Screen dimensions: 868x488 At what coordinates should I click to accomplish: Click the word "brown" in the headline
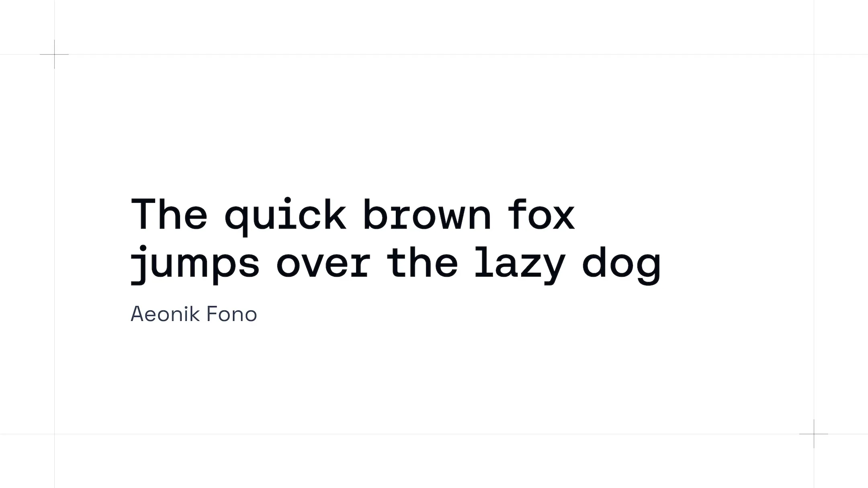tap(427, 215)
